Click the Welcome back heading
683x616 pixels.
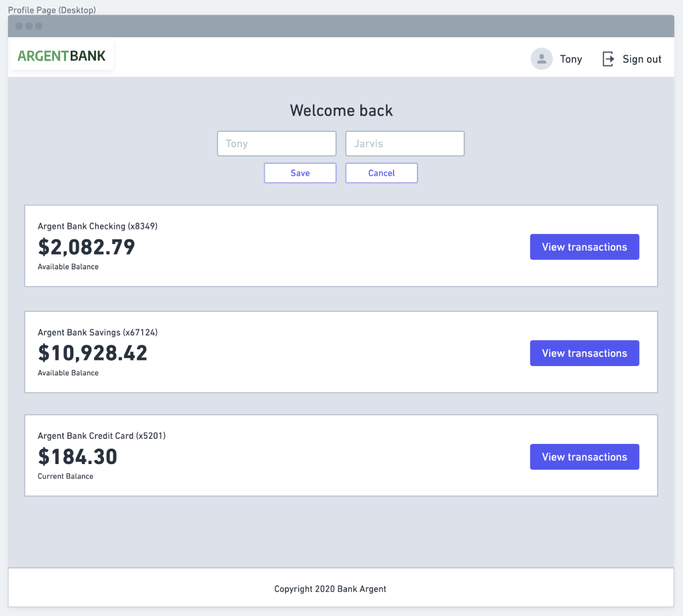pyautogui.click(x=341, y=111)
